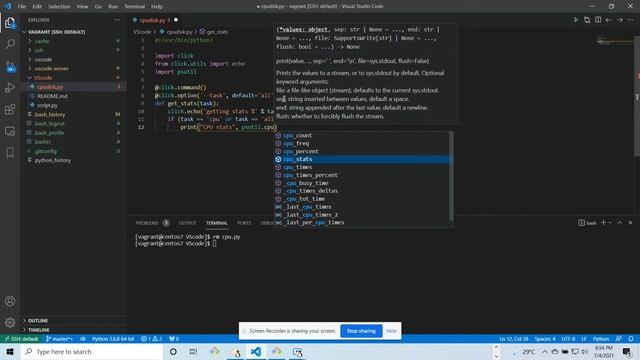
Task: Click the Hide link in recorder bar
Action: pyautogui.click(x=391, y=331)
